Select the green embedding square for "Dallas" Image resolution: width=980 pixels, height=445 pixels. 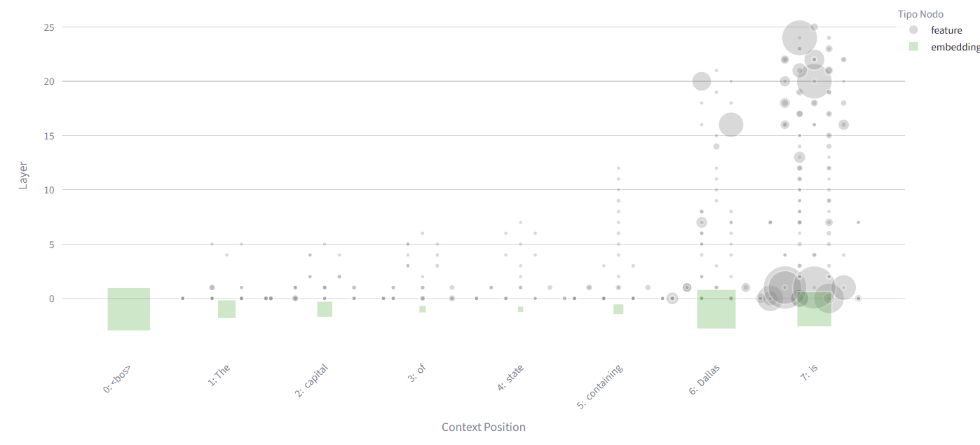(x=716, y=310)
